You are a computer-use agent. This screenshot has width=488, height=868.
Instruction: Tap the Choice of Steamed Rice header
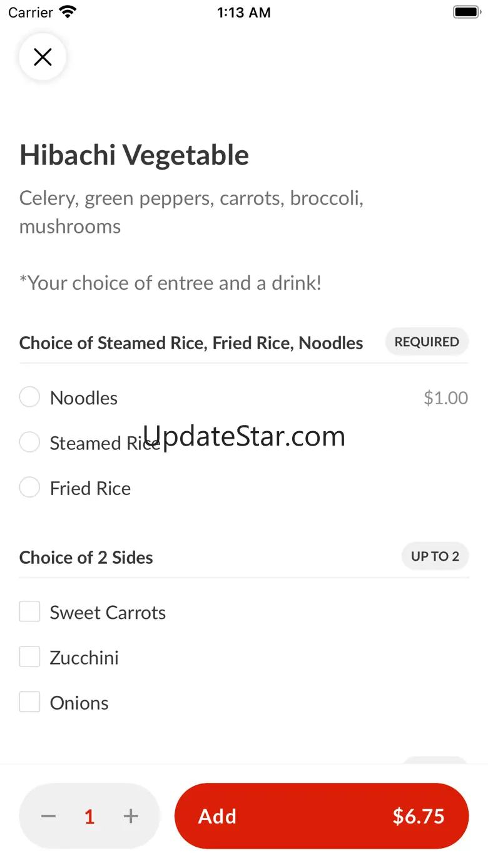tap(191, 343)
